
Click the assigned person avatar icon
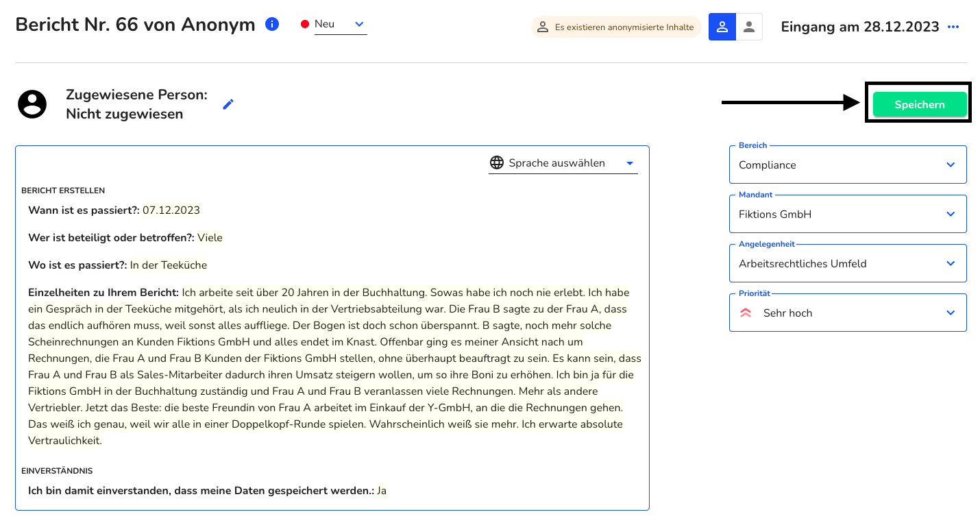coord(32,104)
